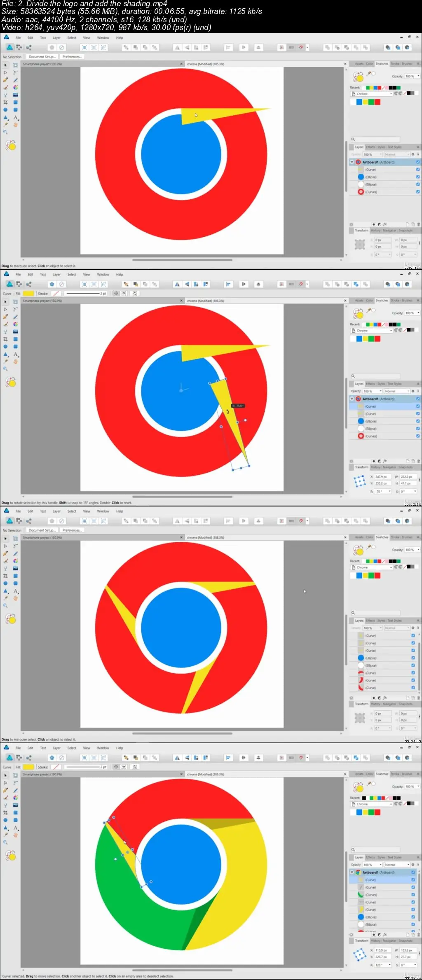Select the Triangle tool in first frame
Viewport: 422px width, 980px height.
[x=5, y=117]
